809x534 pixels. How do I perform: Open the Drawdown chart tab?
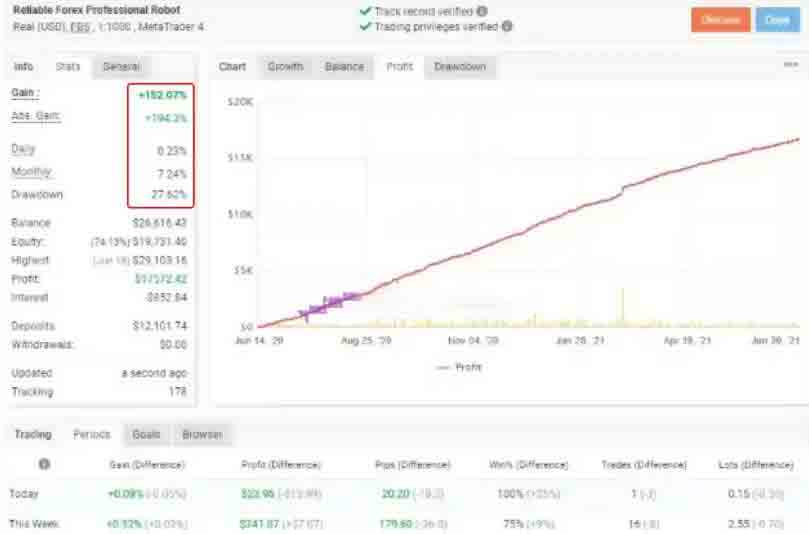coord(459,67)
